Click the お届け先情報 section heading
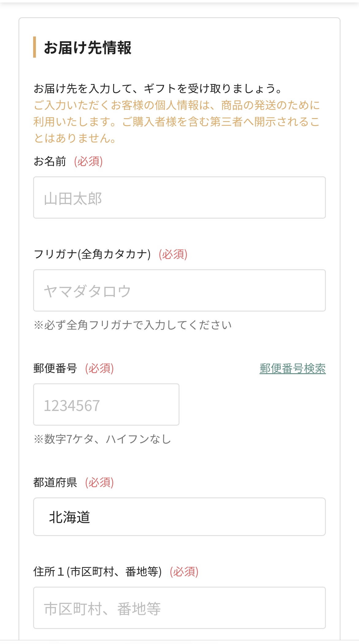This screenshot has width=359, height=644. click(88, 48)
